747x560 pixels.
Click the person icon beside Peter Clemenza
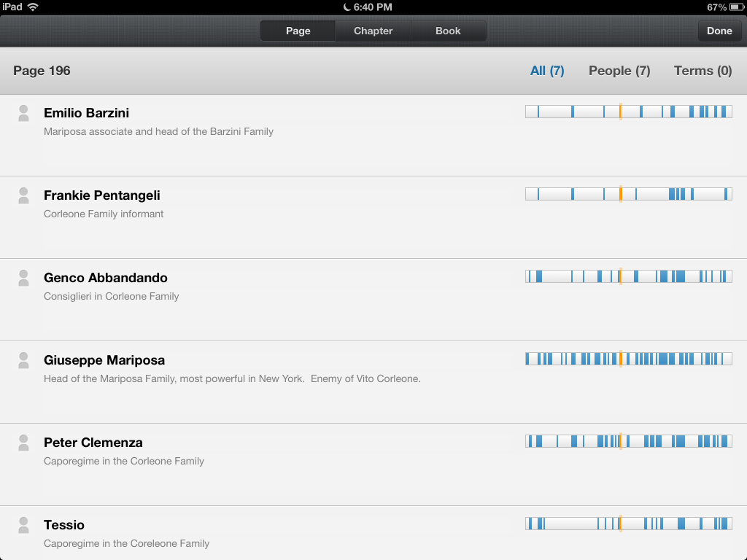point(23,443)
